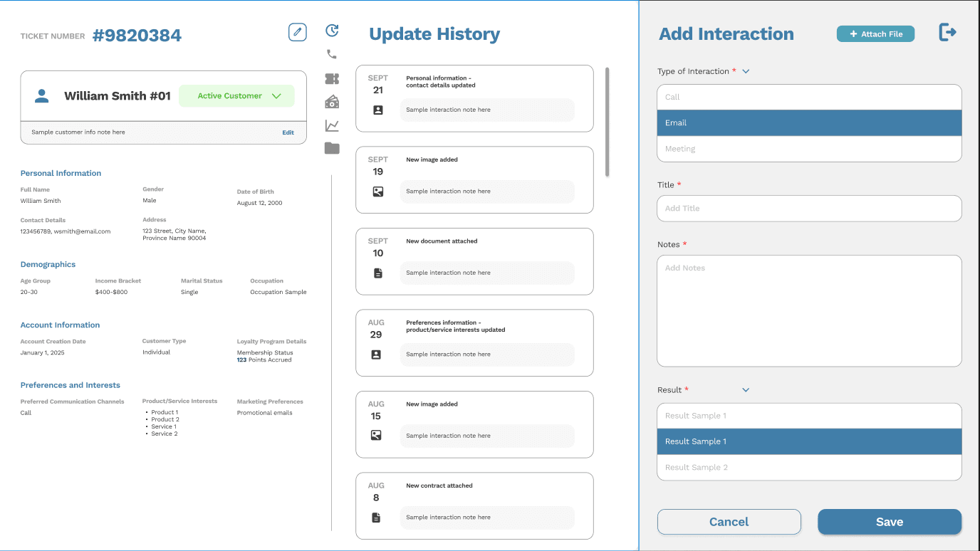Open the Update History panel via clock icon
Image resolution: width=980 pixels, height=551 pixels.
pyautogui.click(x=331, y=31)
